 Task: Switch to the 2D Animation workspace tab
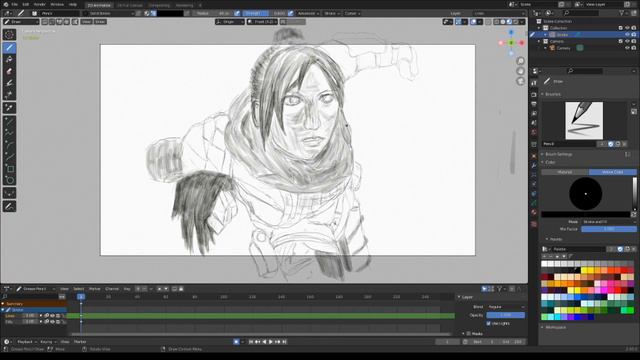click(x=99, y=5)
